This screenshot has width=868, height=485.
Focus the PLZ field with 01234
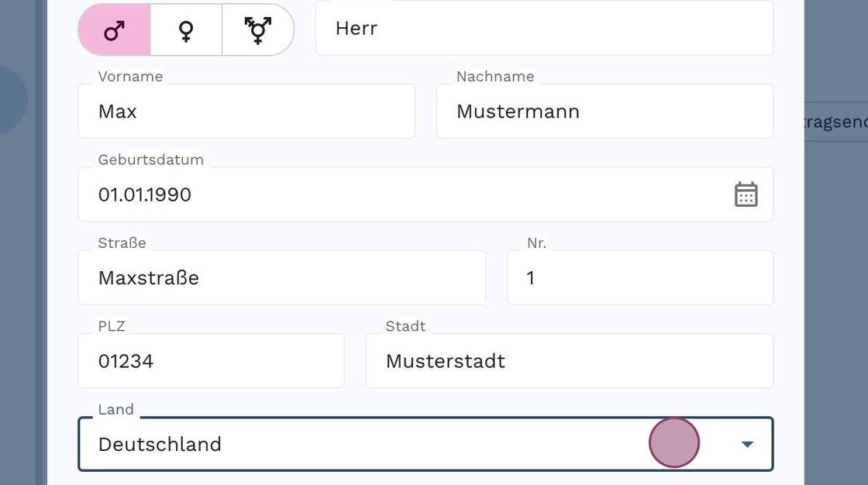[211, 361]
